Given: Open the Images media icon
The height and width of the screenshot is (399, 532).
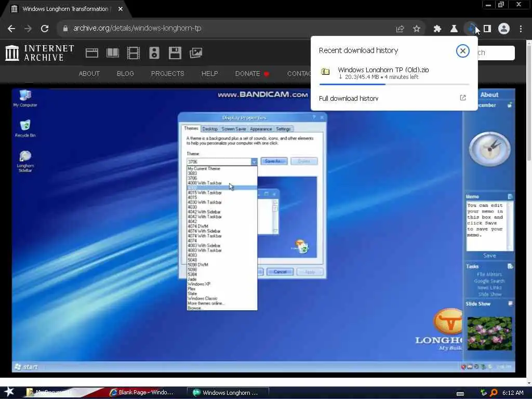Looking at the screenshot, I should pyautogui.click(x=196, y=53).
